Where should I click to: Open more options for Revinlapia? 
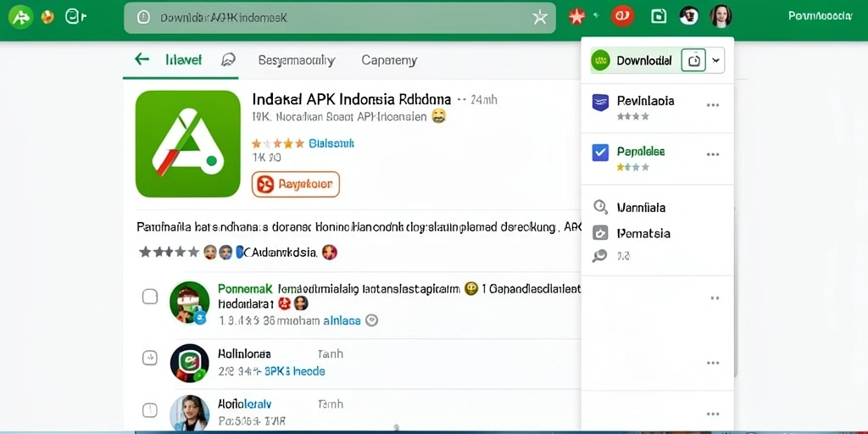coord(713,105)
